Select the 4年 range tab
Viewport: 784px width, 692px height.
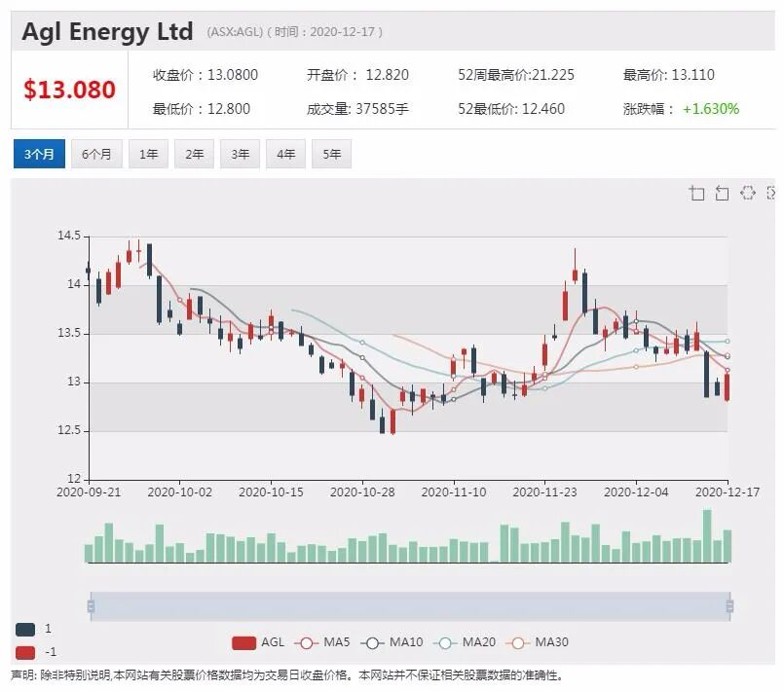(285, 154)
